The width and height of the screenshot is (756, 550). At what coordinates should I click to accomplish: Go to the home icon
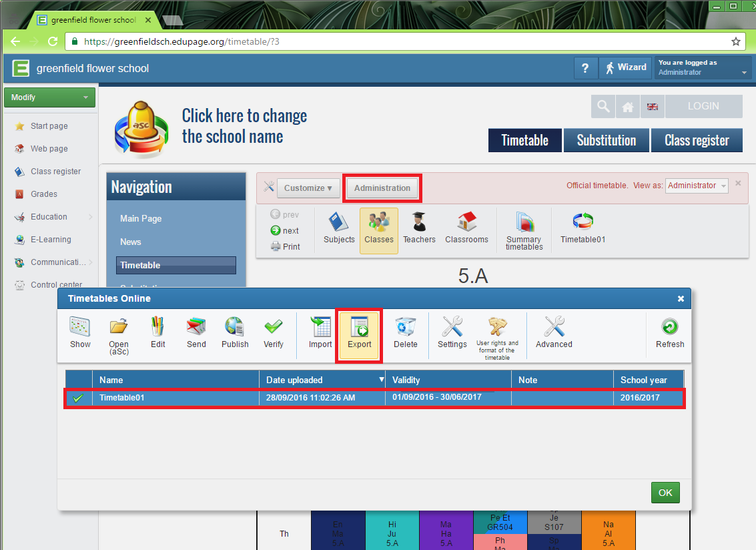click(x=628, y=106)
